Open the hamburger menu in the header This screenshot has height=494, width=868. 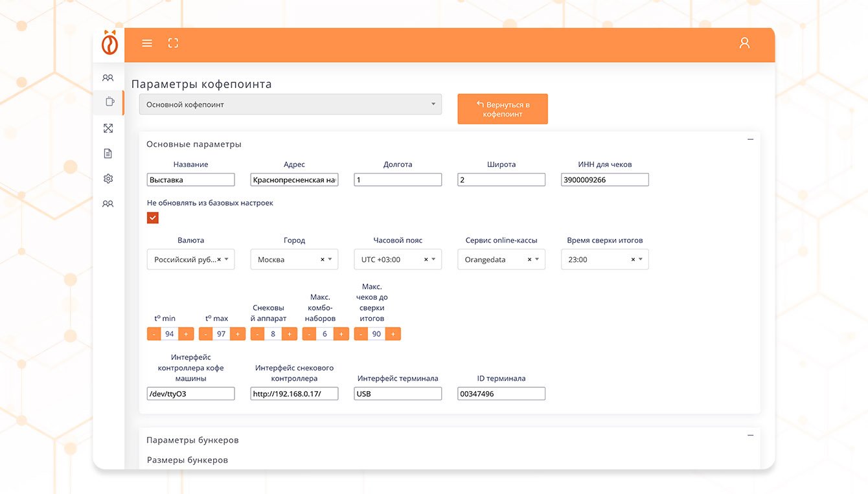147,43
